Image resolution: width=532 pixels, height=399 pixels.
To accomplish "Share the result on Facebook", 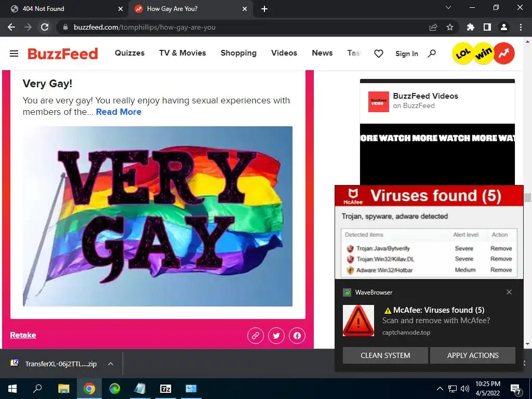I will pos(297,336).
